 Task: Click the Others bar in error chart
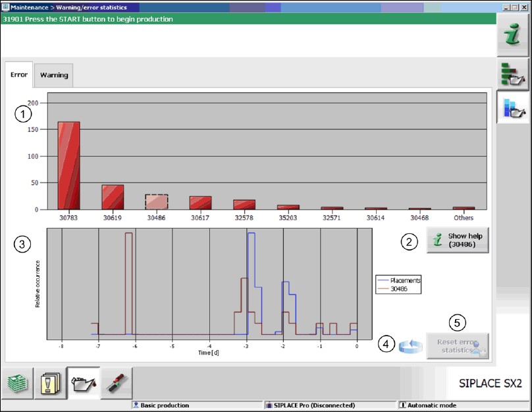[x=464, y=208]
